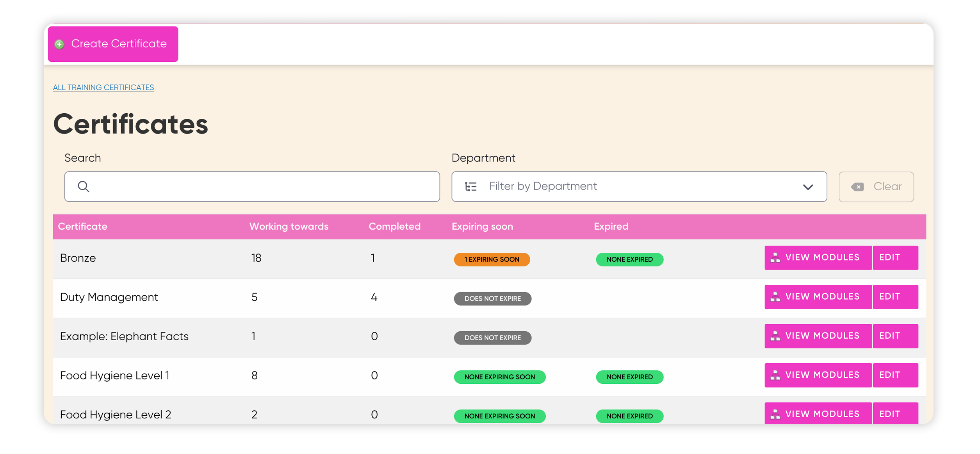Click the Working towards column header
This screenshot has height=454, width=980.
point(289,227)
